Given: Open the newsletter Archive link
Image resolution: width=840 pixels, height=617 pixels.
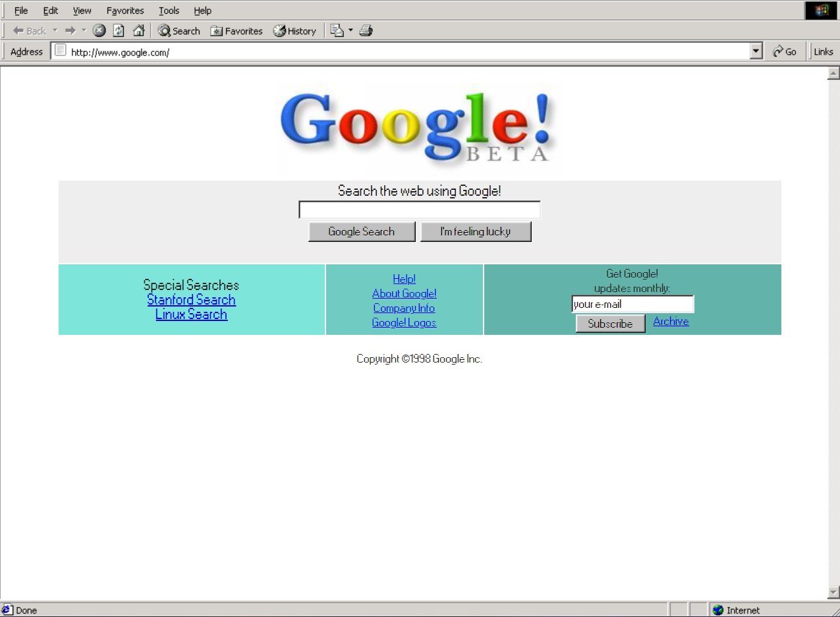Looking at the screenshot, I should tap(671, 321).
